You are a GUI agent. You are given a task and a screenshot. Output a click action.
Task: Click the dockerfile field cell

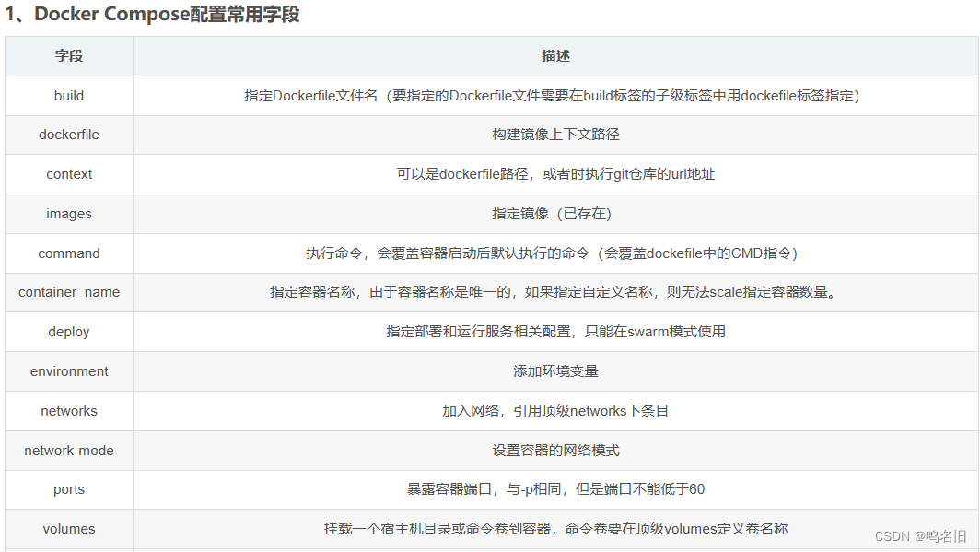coord(68,135)
